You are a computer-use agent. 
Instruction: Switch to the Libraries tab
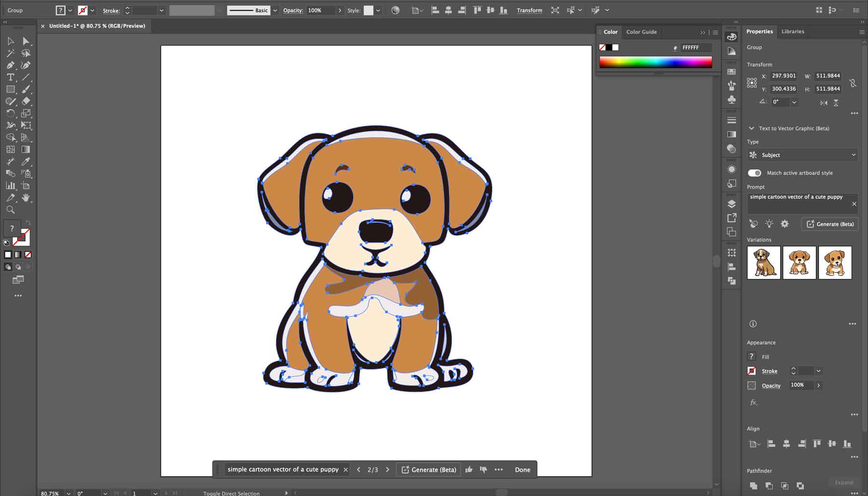pos(793,31)
